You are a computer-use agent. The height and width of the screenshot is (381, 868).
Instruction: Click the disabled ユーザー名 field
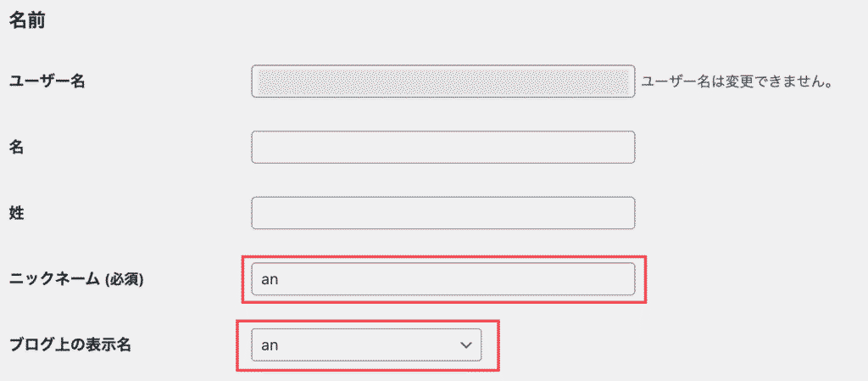(442, 81)
